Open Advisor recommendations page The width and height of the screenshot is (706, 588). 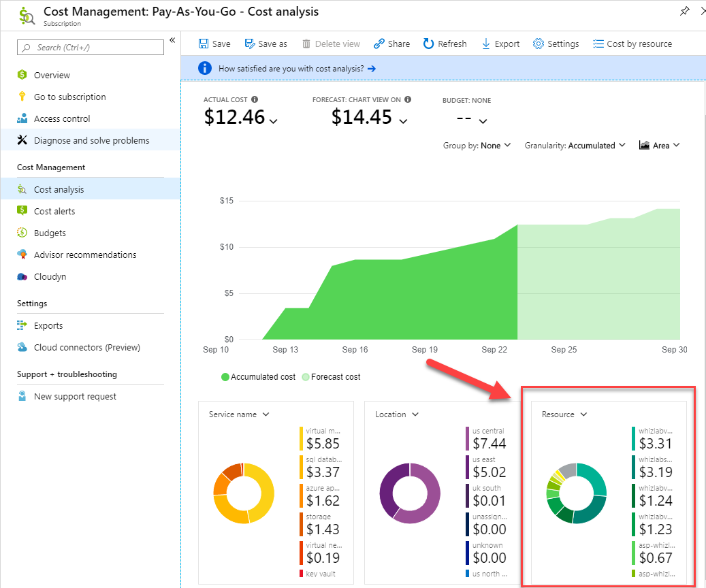pos(85,255)
